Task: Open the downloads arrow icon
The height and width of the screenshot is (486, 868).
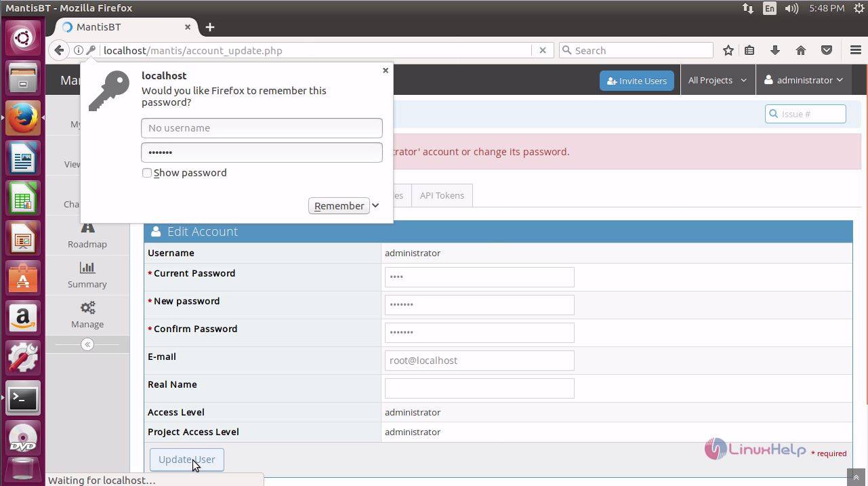Action: 775,50
